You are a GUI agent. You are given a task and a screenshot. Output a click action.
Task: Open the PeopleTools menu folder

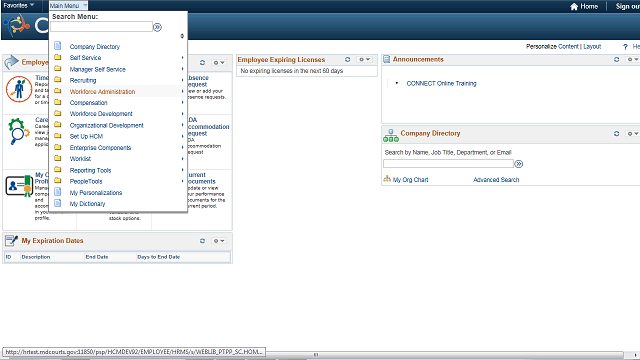tap(86, 181)
